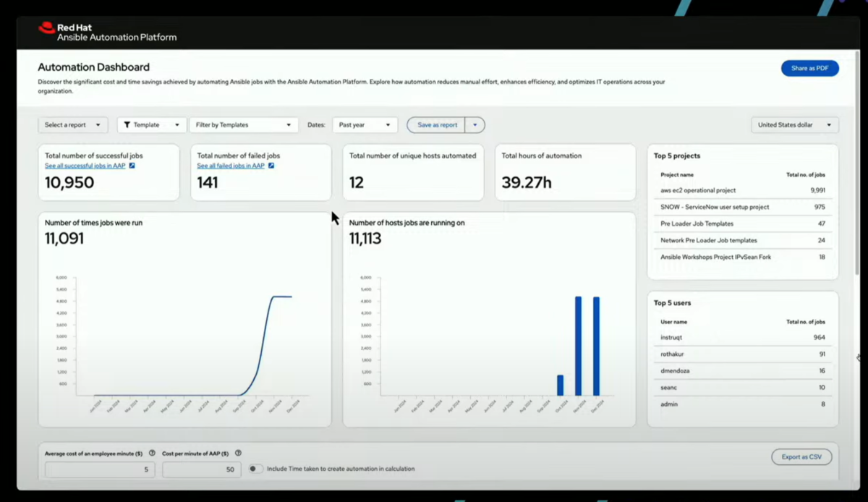
Task: Click the average employee minute cost field
Action: point(100,469)
